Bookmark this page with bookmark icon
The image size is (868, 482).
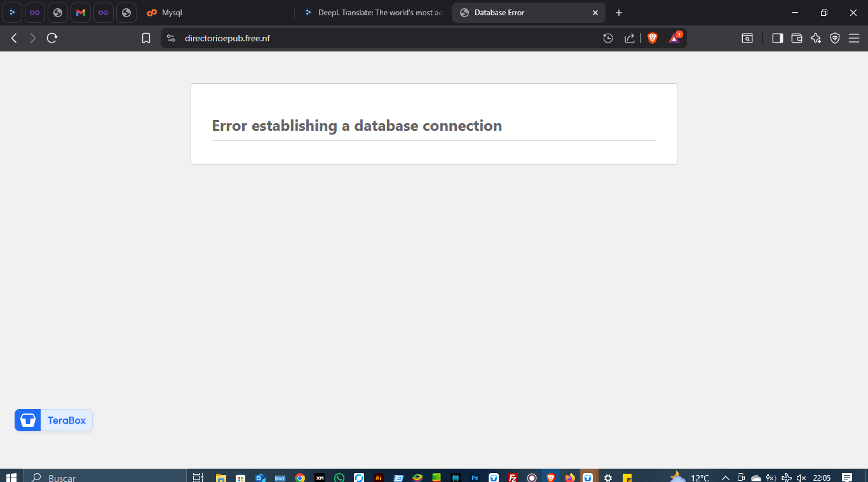(x=146, y=38)
